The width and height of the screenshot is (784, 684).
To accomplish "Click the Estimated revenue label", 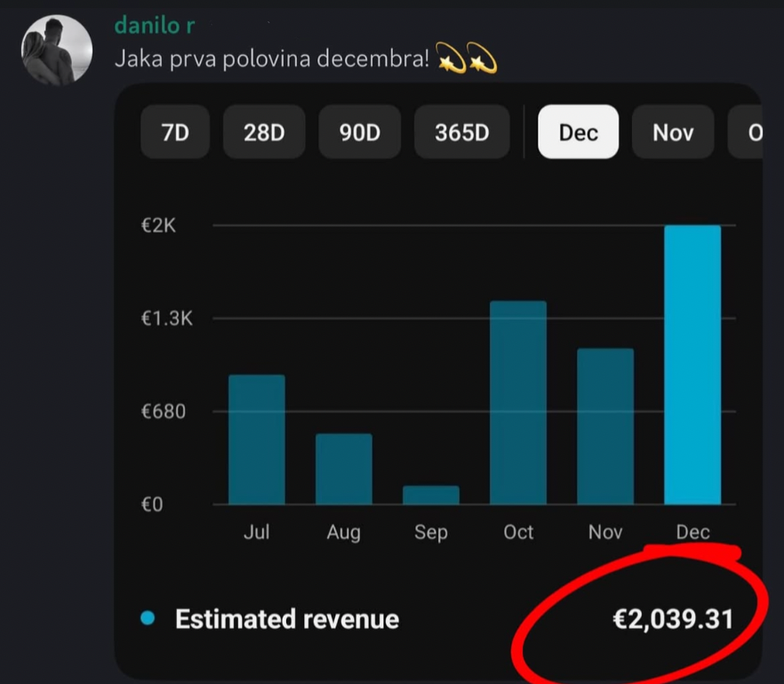I will click(286, 619).
